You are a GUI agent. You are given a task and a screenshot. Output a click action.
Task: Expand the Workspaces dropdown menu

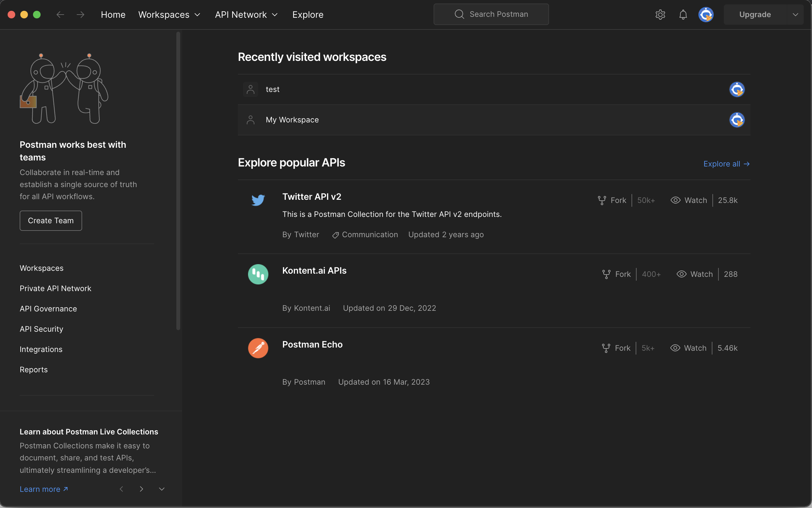click(169, 15)
